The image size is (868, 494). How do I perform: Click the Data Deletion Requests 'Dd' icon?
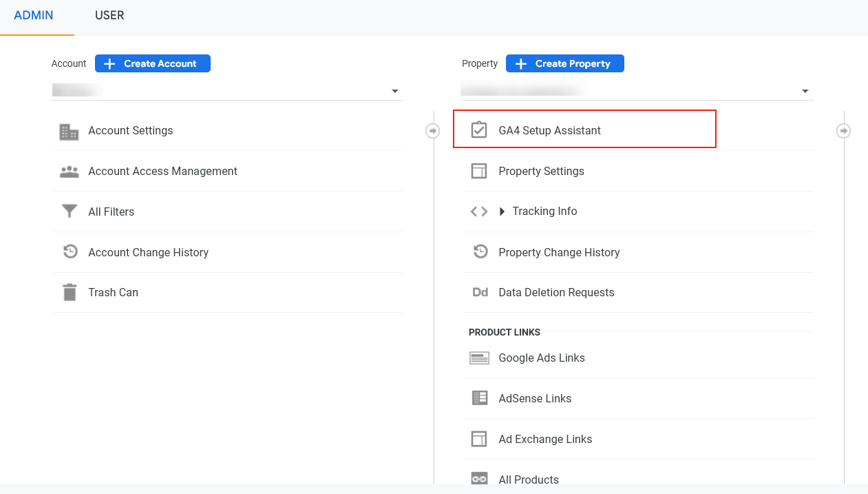click(x=480, y=292)
